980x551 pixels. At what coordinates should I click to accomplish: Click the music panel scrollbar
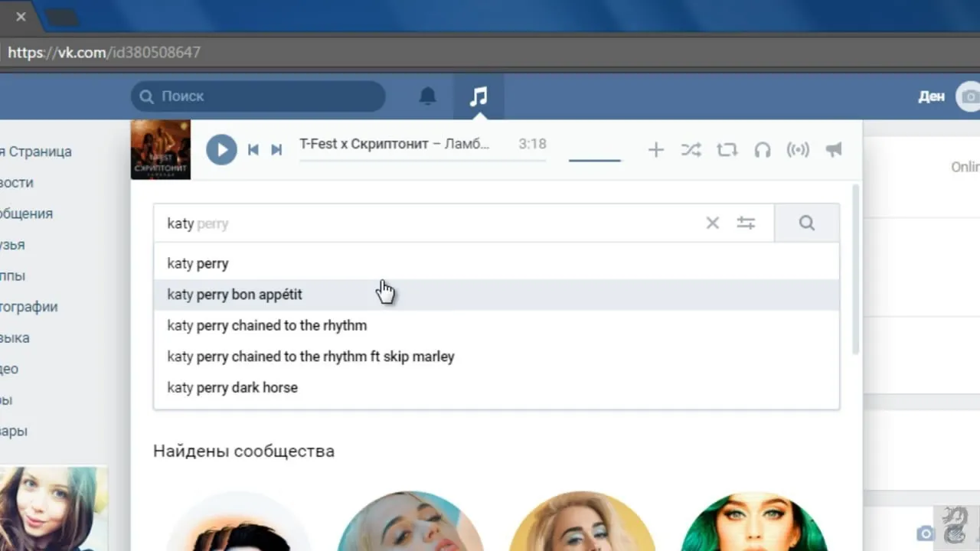[856, 268]
